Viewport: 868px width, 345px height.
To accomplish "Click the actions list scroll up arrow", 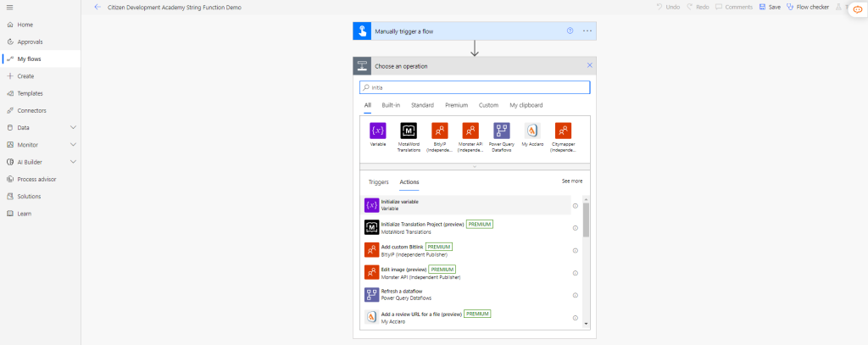I will click(587, 199).
